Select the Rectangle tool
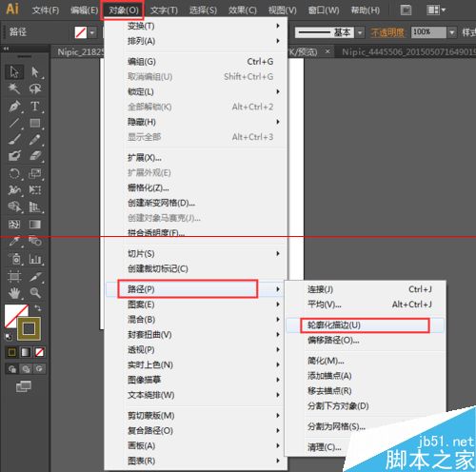The image size is (476, 472). coord(35,123)
